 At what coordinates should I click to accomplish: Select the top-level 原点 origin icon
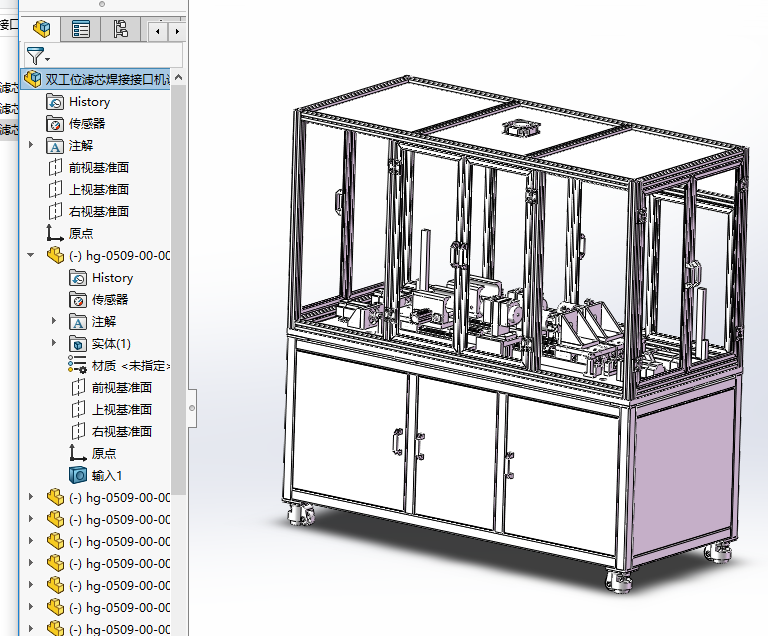[x=55, y=233]
